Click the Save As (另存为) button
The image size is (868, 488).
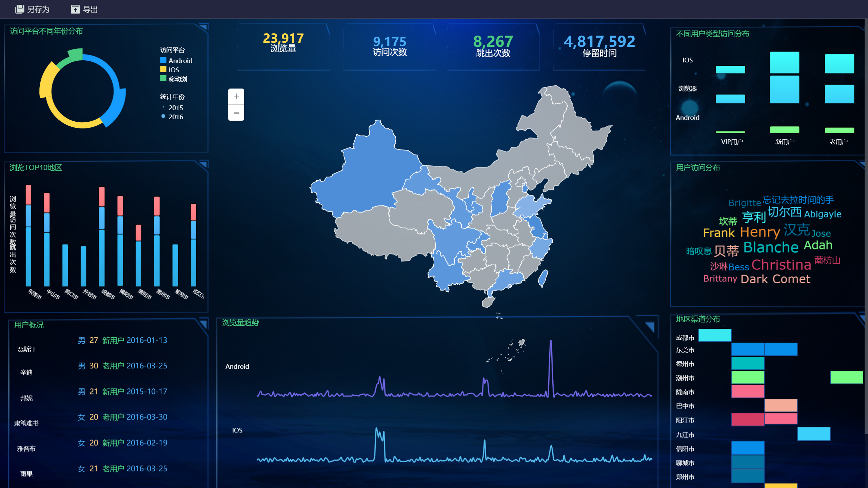click(x=33, y=9)
